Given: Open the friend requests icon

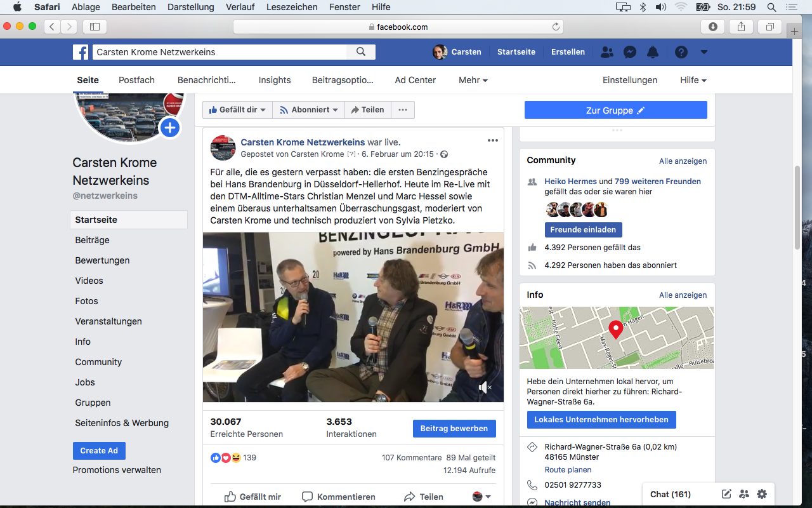Looking at the screenshot, I should click(x=607, y=52).
